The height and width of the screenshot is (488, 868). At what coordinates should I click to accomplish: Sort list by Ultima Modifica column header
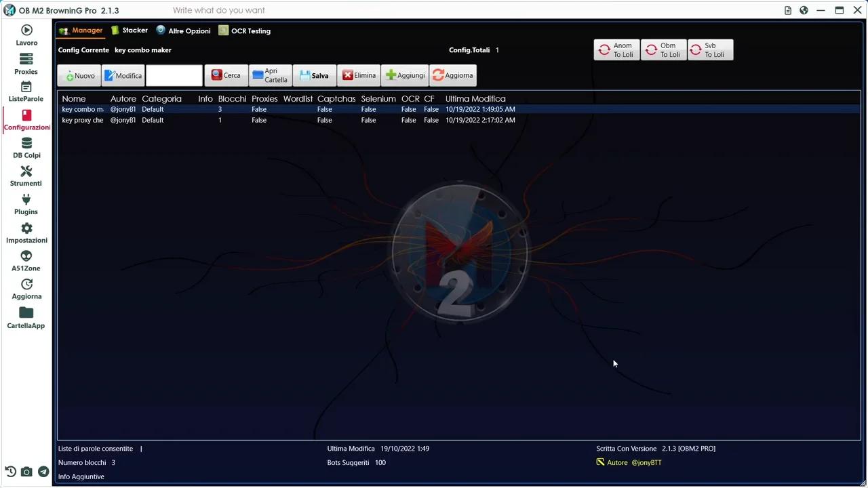tap(475, 99)
